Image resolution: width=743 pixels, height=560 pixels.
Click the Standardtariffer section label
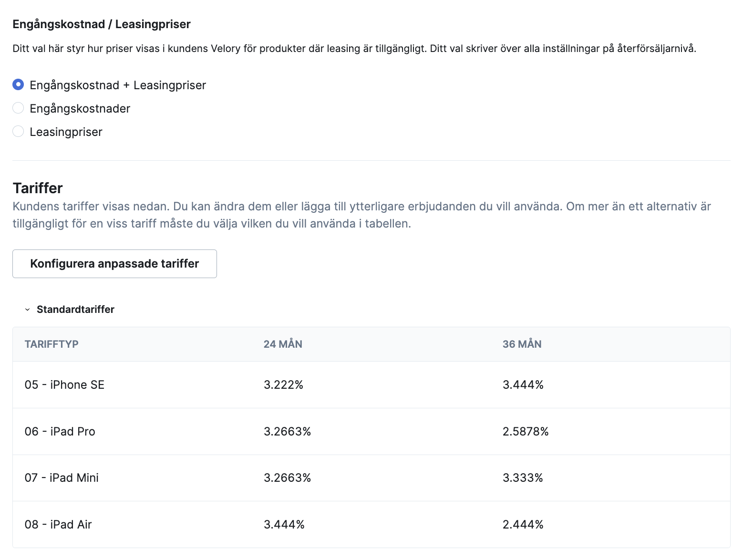pos(75,310)
